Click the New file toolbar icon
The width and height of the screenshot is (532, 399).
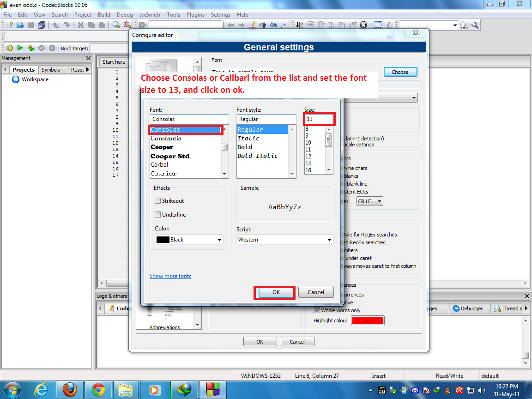[10, 25]
